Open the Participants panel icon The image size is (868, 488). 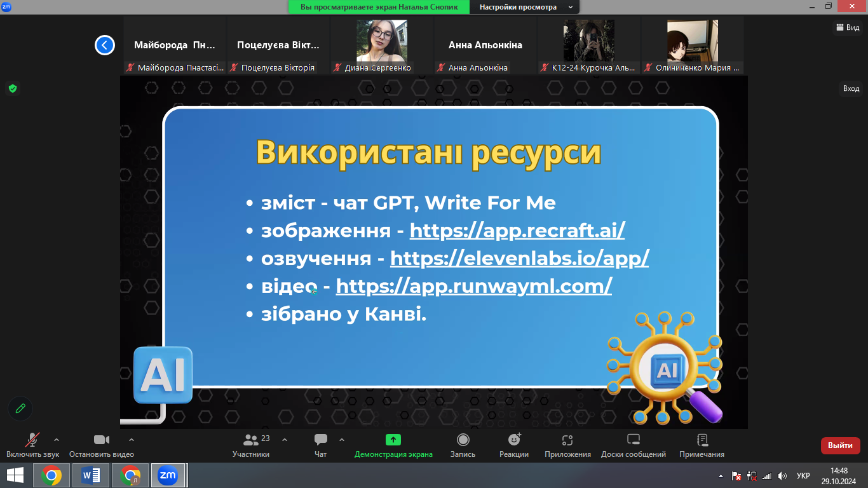tap(251, 440)
